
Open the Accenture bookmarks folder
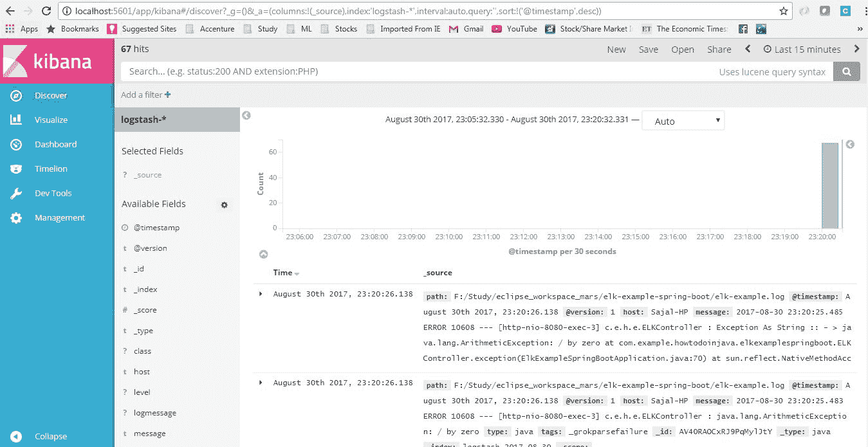209,29
